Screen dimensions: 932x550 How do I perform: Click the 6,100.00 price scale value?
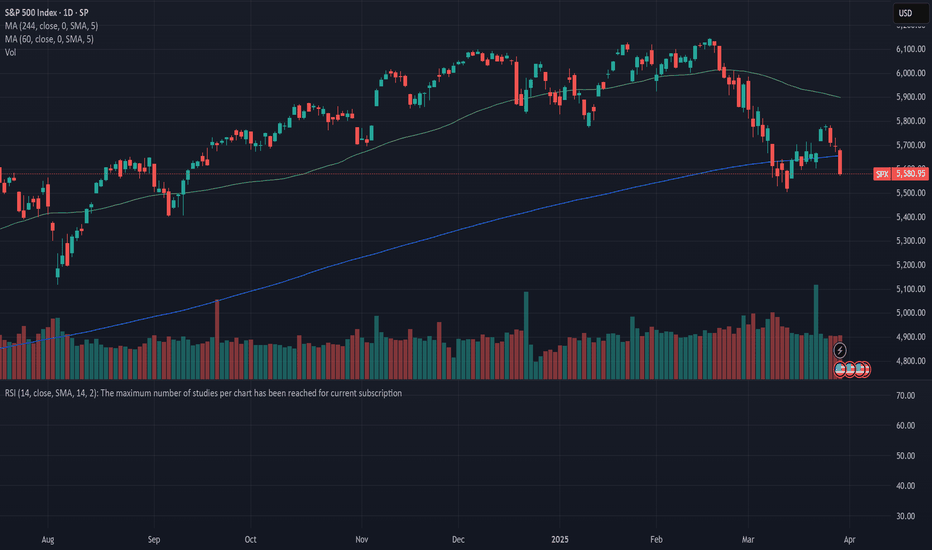tap(911, 49)
